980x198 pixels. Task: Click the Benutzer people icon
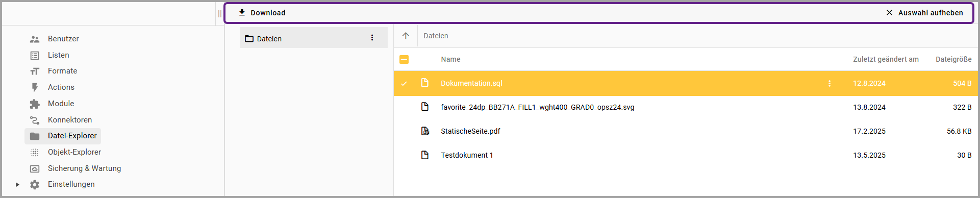click(x=35, y=39)
